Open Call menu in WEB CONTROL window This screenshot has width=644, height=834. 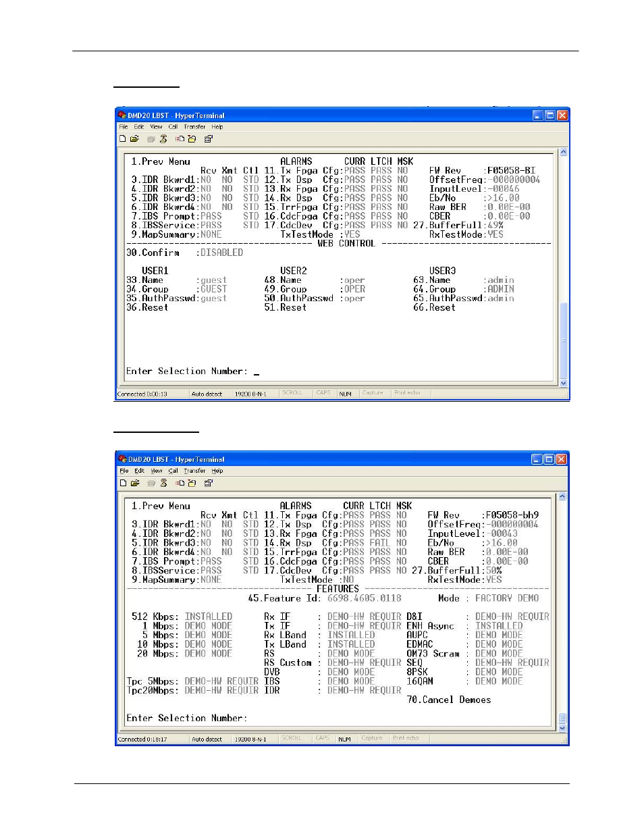pos(173,127)
